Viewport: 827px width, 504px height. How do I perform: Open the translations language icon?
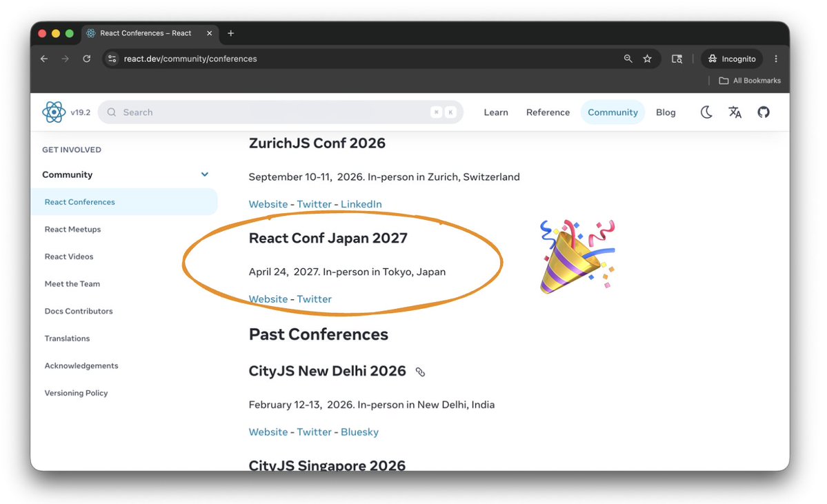coord(735,112)
